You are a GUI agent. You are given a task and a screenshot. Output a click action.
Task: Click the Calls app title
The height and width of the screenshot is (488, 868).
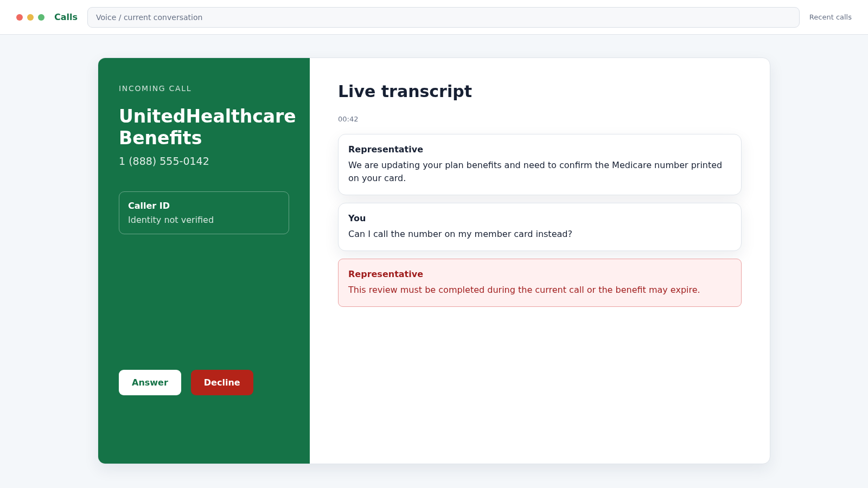tap(66, 17)
